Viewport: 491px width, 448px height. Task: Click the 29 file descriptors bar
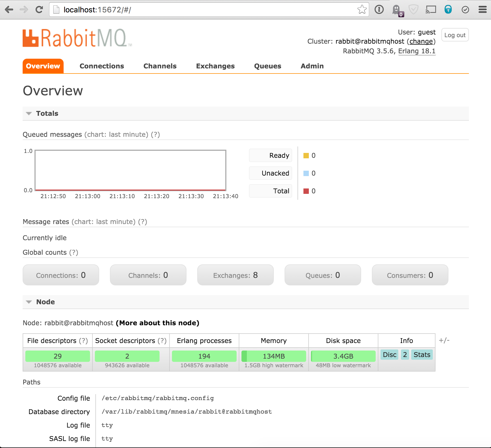tap(58, 356)
